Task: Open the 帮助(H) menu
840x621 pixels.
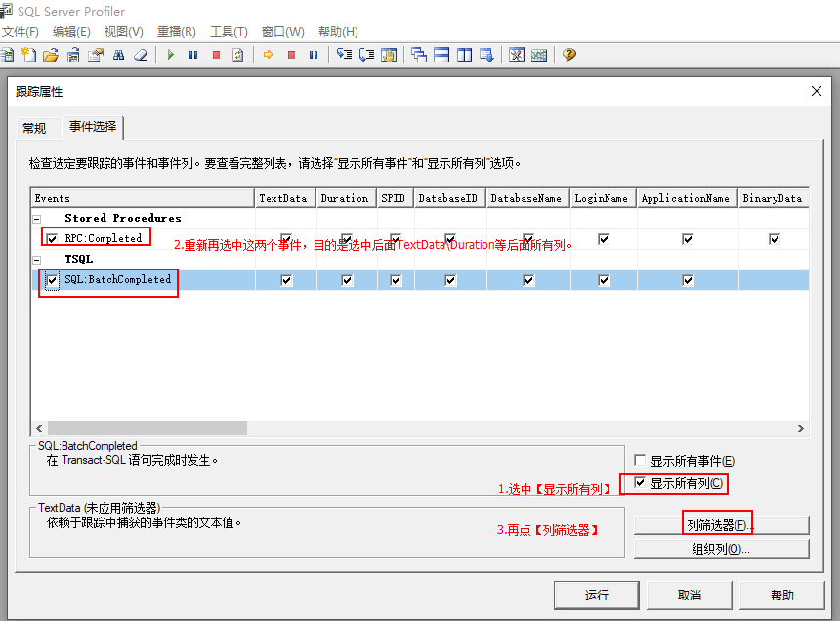Action: click(338, 32)
